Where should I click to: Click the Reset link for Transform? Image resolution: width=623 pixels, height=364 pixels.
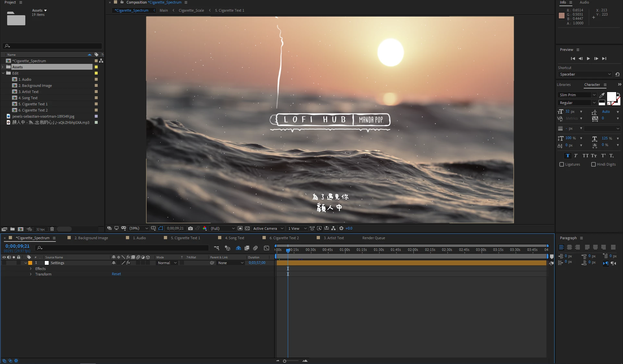pyautogui.click(x=116, y=274)
